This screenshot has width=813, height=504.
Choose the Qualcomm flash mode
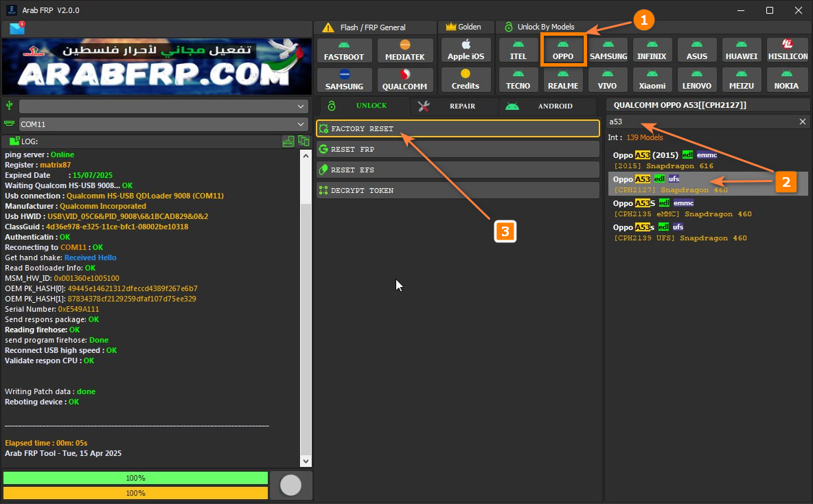tap(404, 80)
